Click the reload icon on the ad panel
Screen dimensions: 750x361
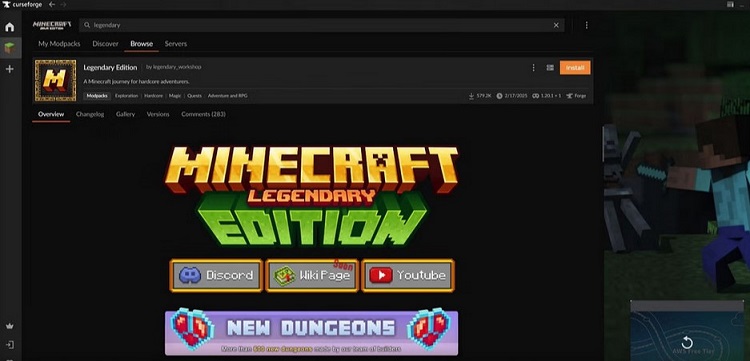(687, 342)
